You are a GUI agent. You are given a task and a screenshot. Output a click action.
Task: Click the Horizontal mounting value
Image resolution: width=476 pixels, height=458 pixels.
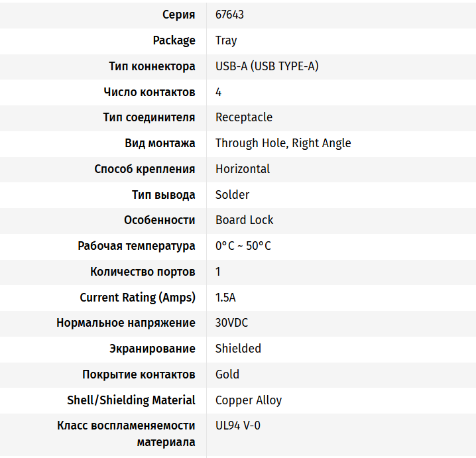click(x=243, y=169)
